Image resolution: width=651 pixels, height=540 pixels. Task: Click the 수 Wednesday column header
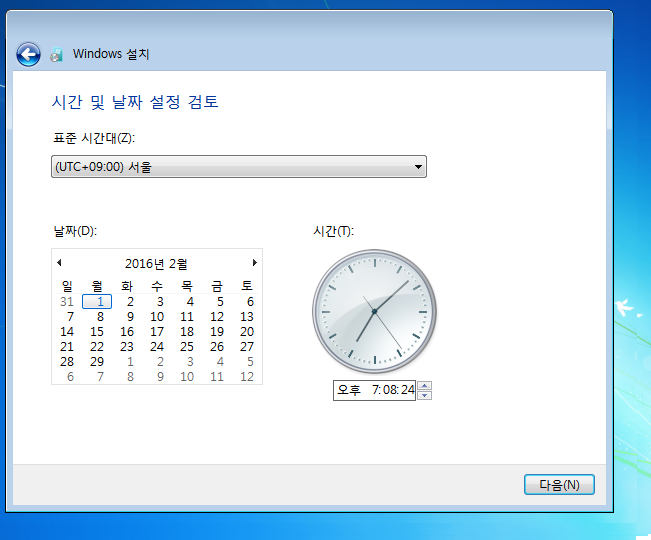tap(157, 286)
